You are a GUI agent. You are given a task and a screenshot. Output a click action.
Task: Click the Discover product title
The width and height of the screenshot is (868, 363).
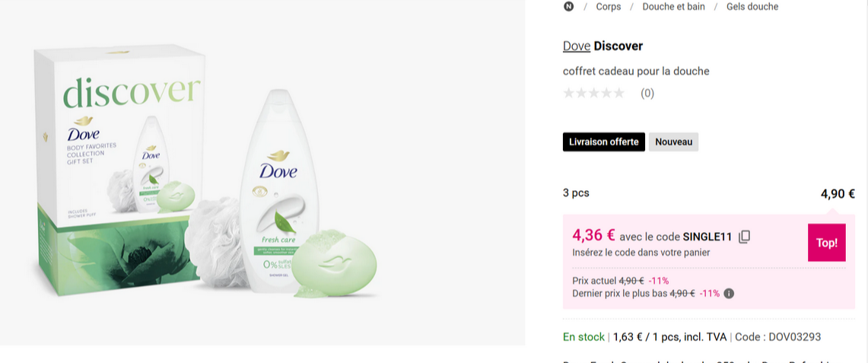point(618,46)
